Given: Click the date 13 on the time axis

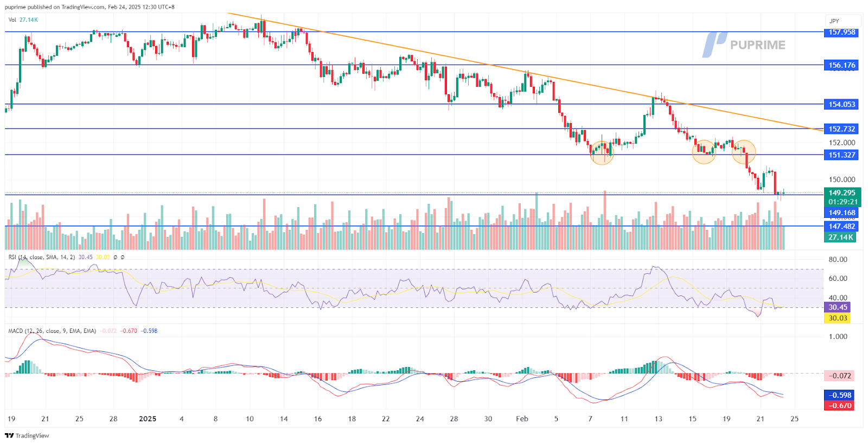Looking at the screenshot, I should (659, 419).
